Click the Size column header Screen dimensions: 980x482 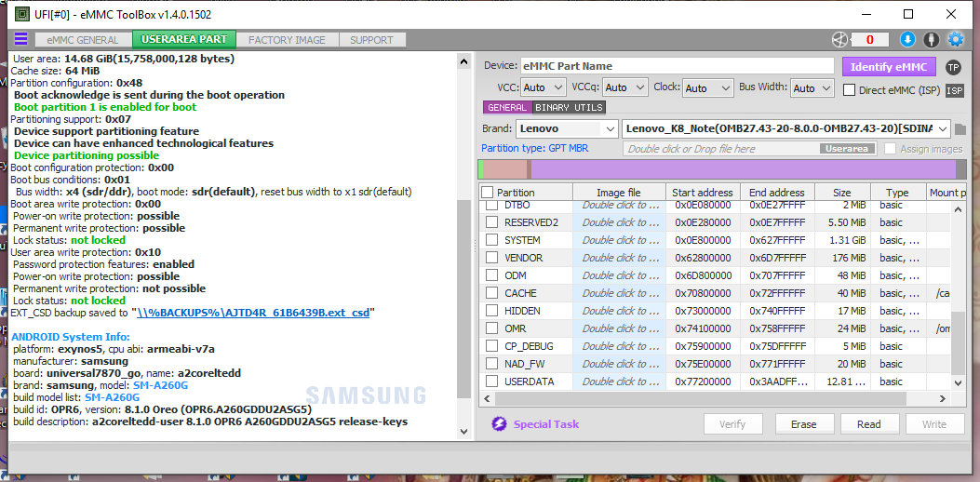(x=841, y=193)
